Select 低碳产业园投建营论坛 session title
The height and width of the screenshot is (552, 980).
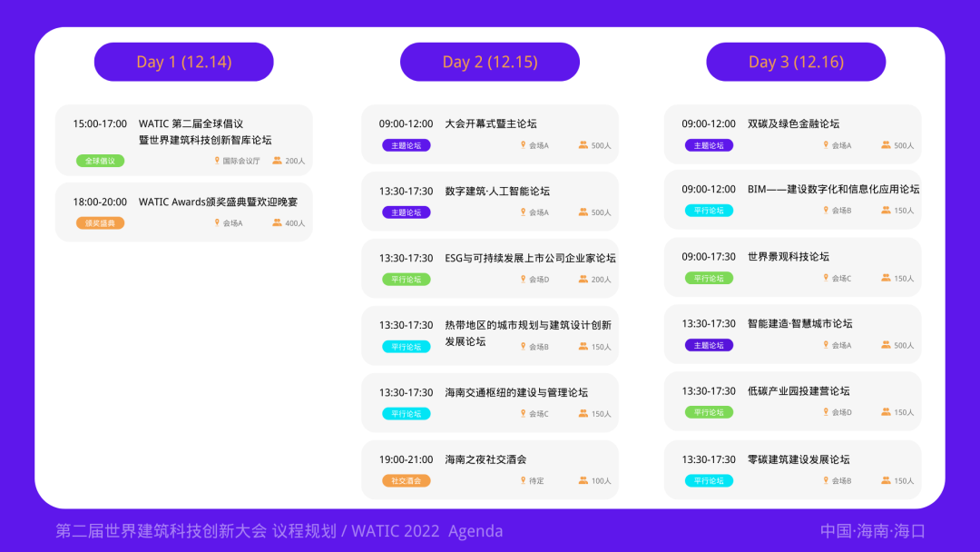pos(799,391)
